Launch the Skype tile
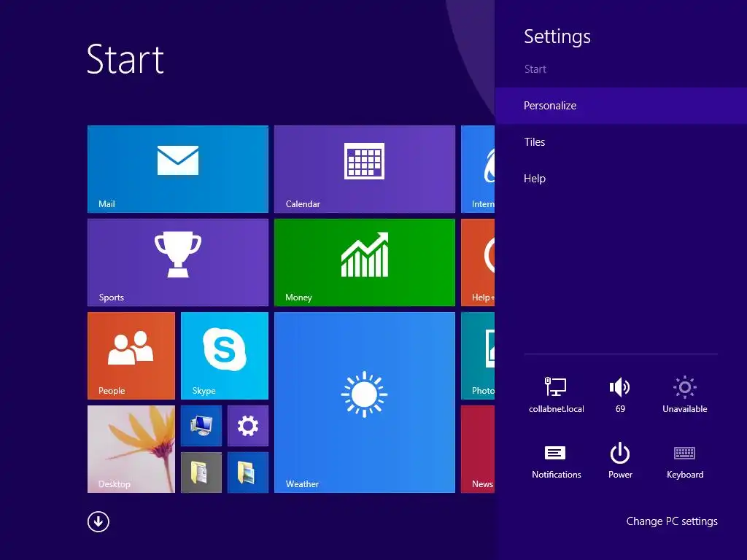The height and width of the screenshot is (560, 747). point(225,356)
